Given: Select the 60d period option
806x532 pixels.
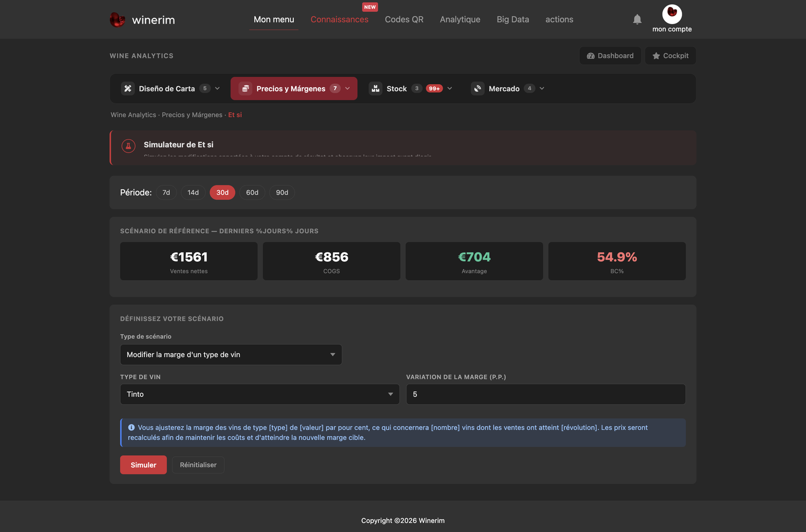Looking at the screenshot, I should tap(252, 192).
